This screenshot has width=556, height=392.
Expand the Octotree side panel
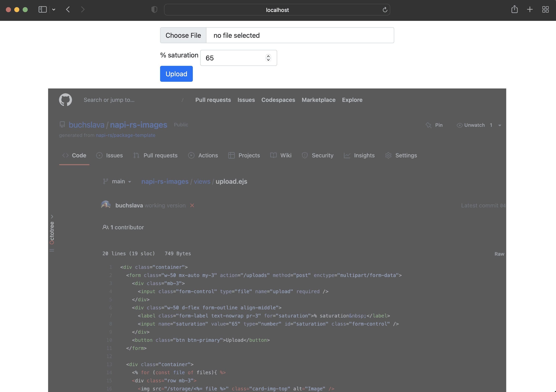(x=52, y=217)
